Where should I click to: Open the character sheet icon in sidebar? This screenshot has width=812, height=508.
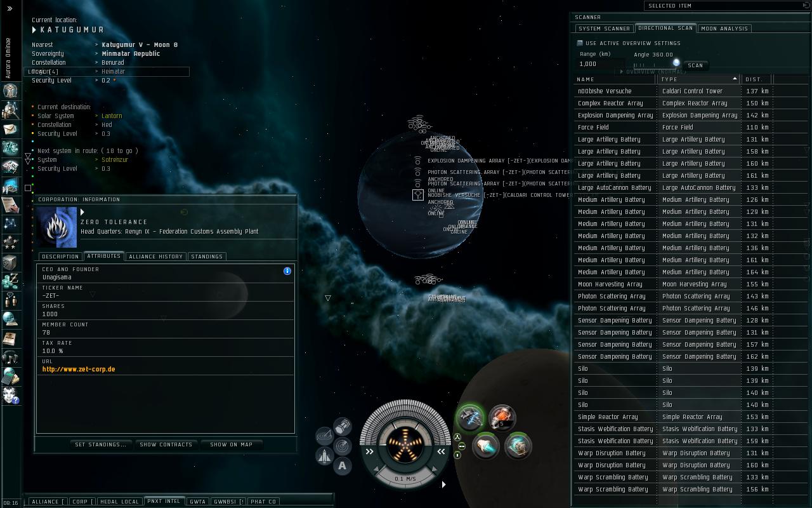tap(10, 90)
